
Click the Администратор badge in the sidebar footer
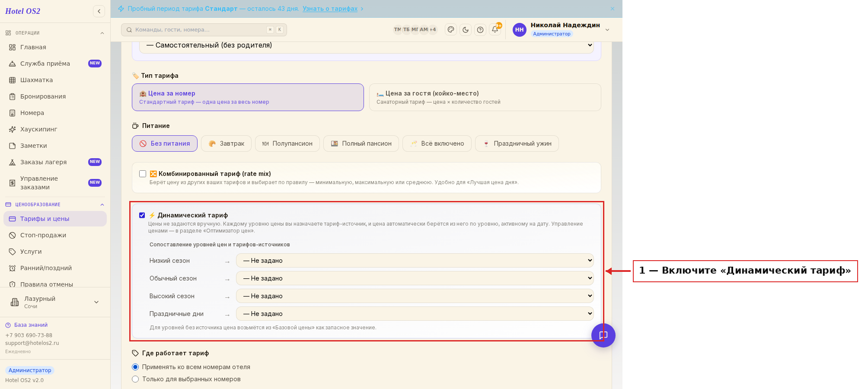tap(30, 370)
